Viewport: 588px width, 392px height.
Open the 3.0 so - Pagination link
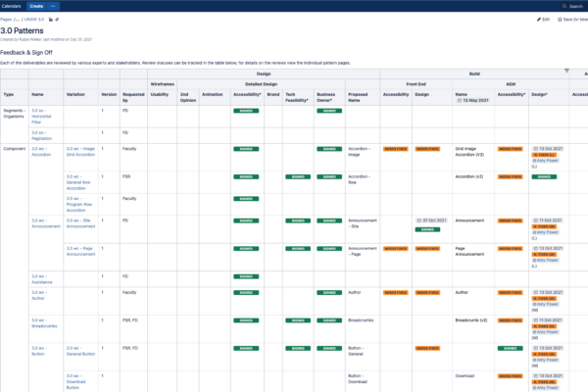coord(41,135)
